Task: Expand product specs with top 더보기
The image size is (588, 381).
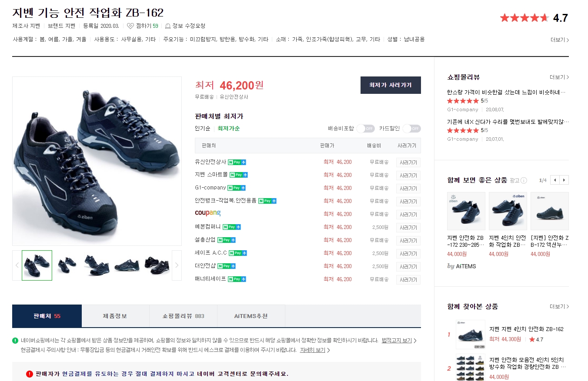Action: [559, 40]
